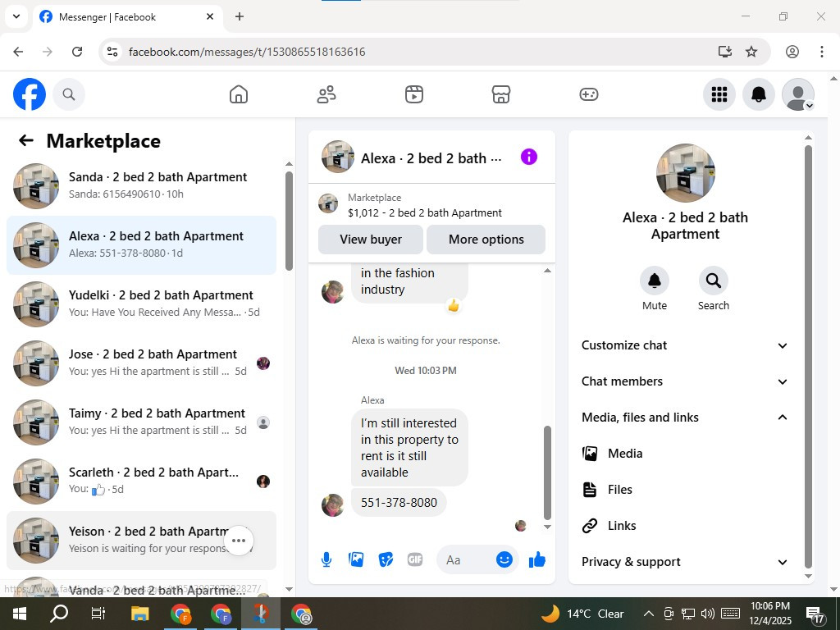
Task: Open Taimy's apartment conversation
Action: (141, 422)
